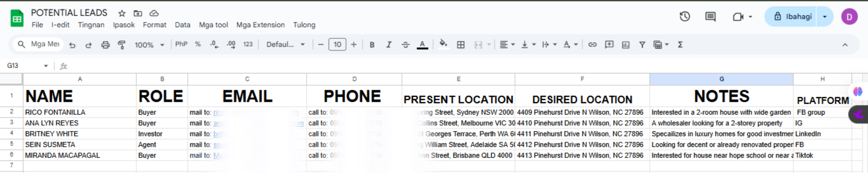Select the row 4 header
The width and height of the screenshot is (868, 173).
click(11, 133)
